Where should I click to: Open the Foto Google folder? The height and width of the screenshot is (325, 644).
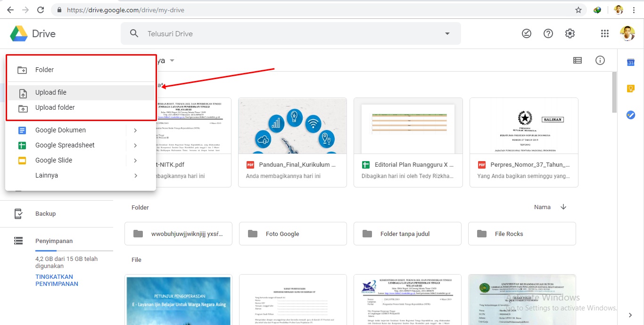tap(293, 234)
